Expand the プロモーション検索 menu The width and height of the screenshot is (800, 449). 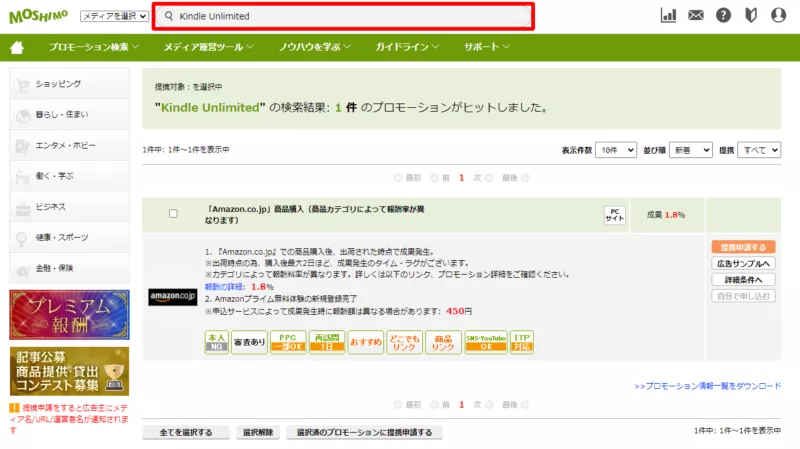(94, 47)
